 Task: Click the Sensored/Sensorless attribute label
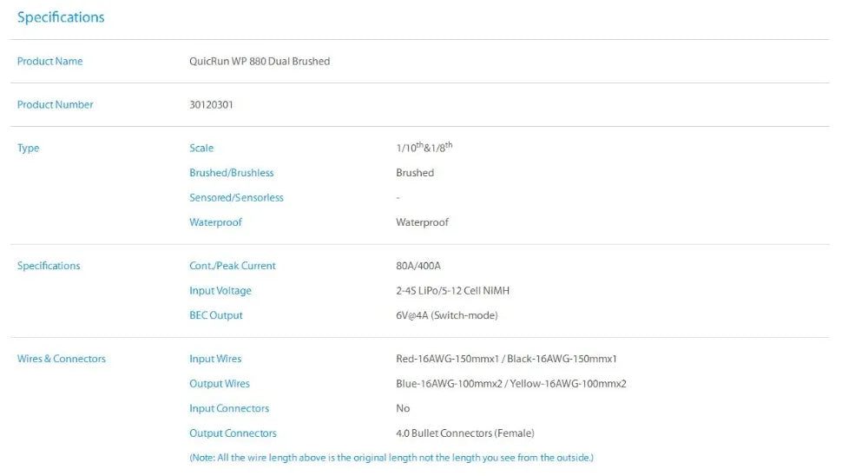(236, 198)
